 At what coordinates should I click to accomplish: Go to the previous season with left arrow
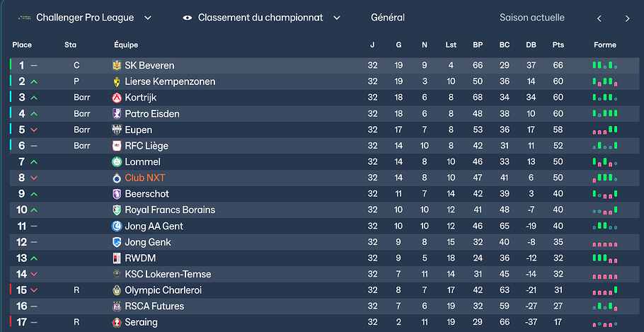(599, 18)
